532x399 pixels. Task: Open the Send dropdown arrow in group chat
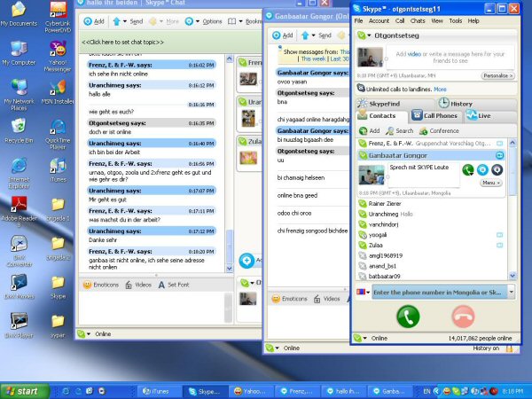[x=124, y=21]
